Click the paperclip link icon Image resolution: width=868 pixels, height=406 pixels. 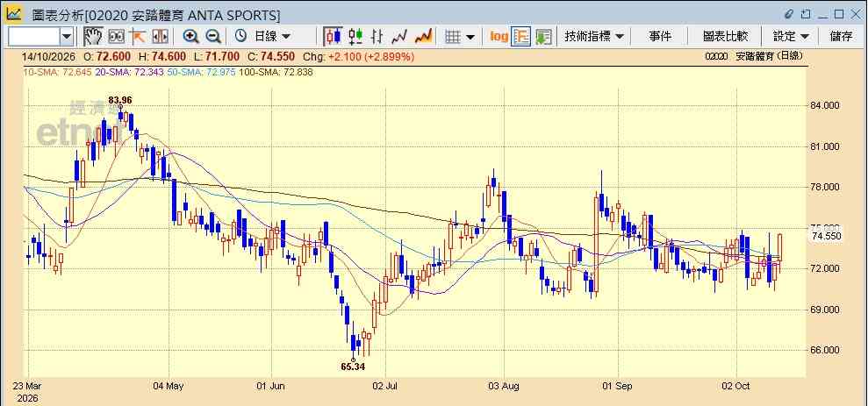[789, 13]
